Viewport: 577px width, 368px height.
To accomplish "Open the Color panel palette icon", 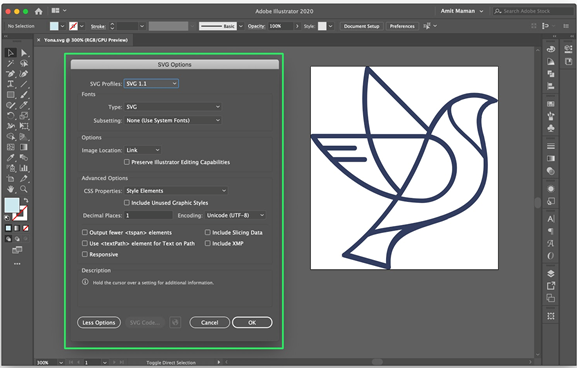I will click(x=551, y=49).
